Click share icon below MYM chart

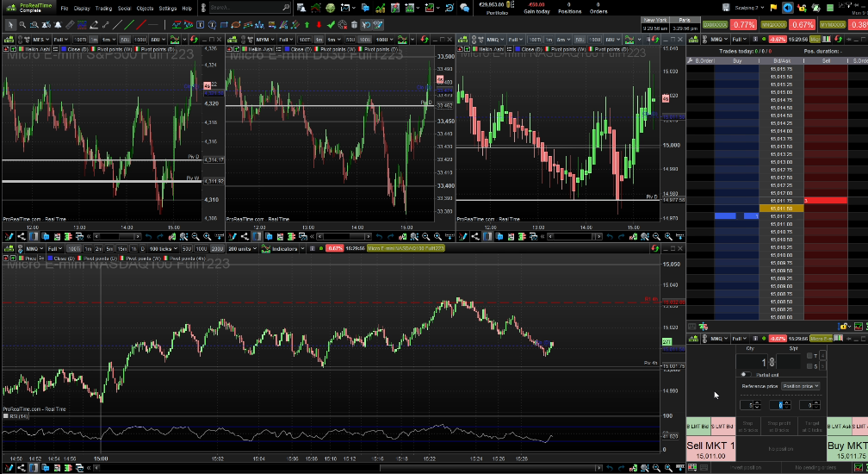[x=245, y=237]
